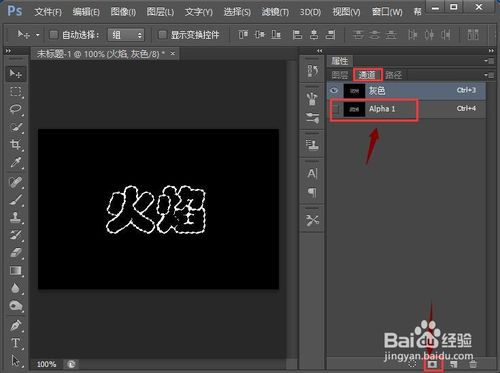The height and width of the screenshot is (373, 500).
Task: Open the 滤镜(T) menu
Action: click(275, 12)
